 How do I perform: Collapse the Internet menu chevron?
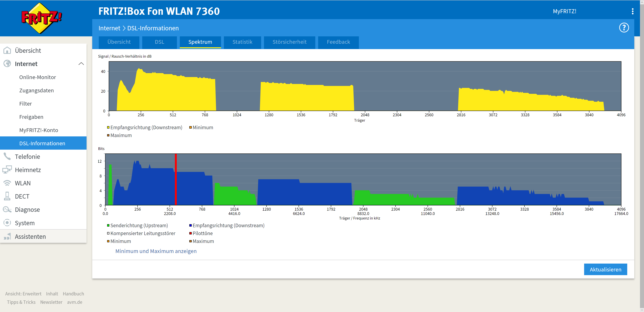click(81, 64)
